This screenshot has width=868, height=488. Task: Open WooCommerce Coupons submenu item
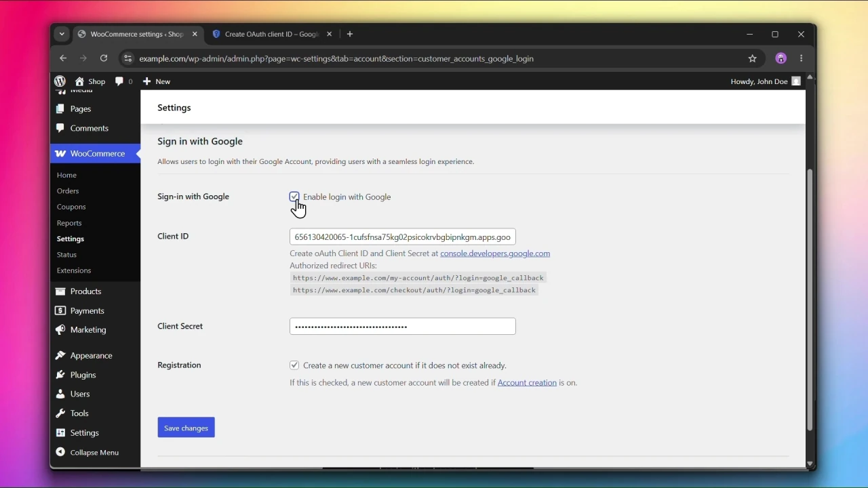(71, 207)
